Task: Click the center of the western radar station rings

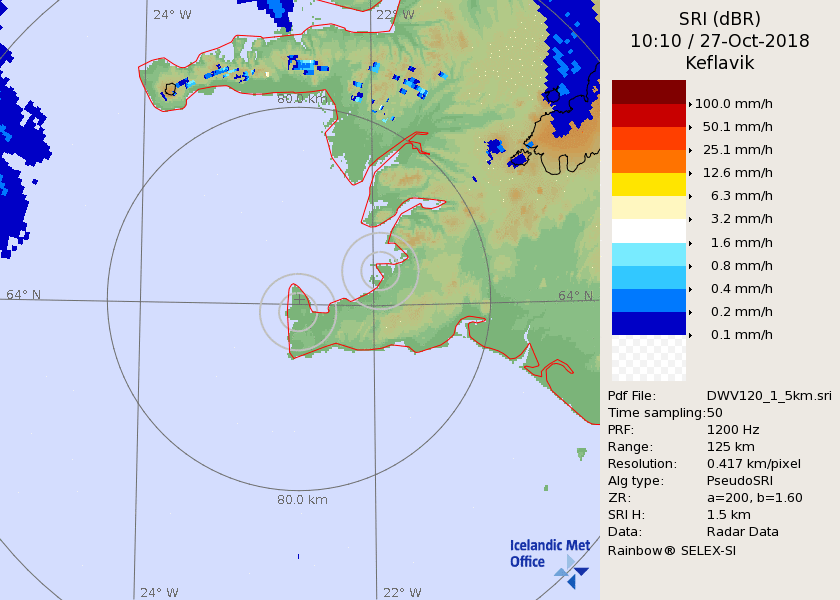Action: point(298,311)
